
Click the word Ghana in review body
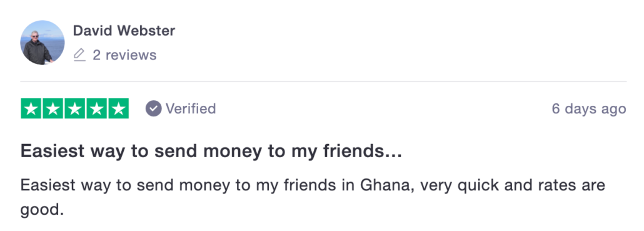[x=386, y=185]
